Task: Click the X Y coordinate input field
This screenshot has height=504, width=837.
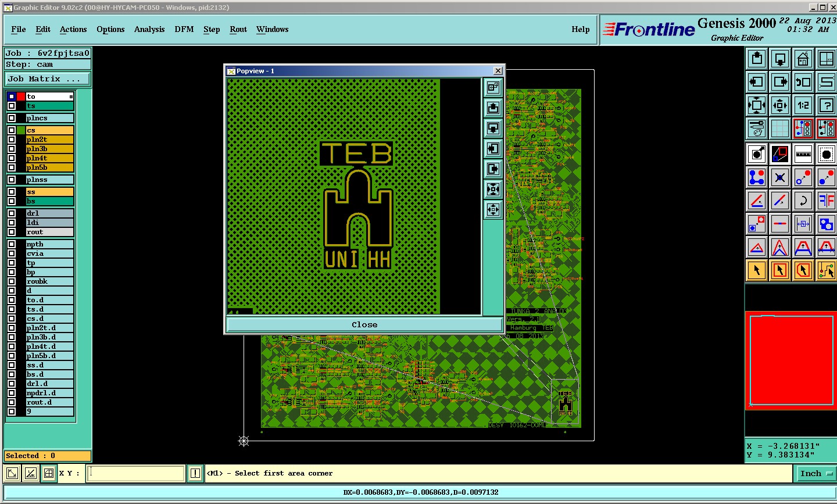Action: (136, 473)
